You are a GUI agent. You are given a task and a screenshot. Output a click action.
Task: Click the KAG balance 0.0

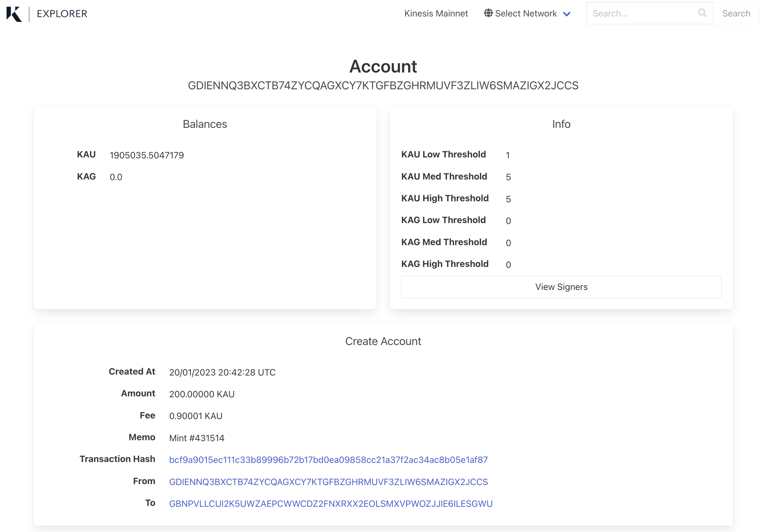click(x=116, y=178)
